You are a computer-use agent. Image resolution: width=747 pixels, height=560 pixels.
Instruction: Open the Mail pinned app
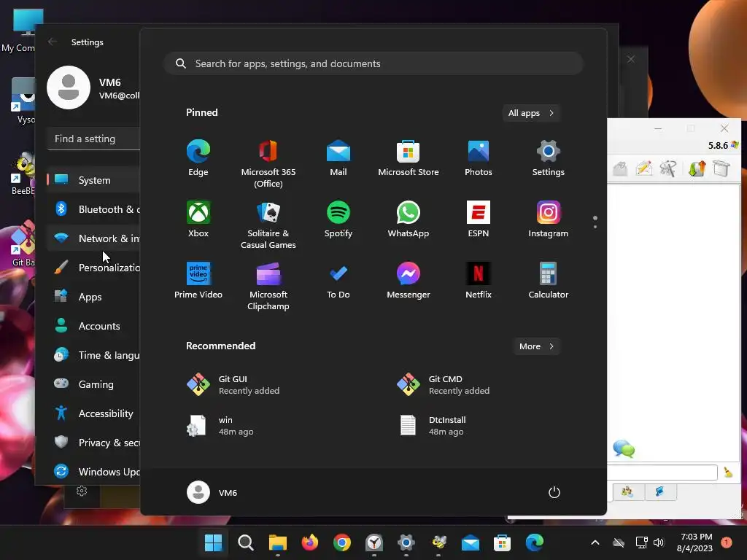338,158
